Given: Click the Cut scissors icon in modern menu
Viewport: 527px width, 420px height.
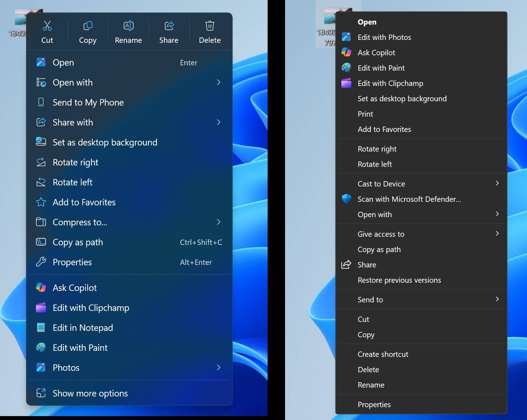Looking at the screenshot, I should pos(47,26).
